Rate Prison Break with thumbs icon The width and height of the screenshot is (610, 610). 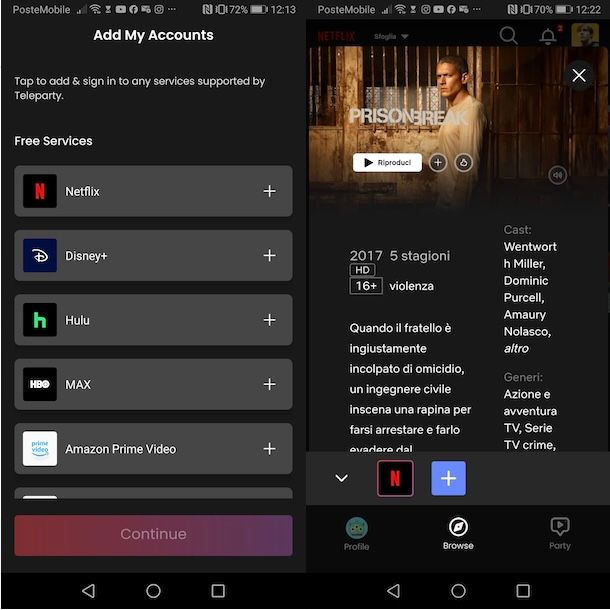click(x=463, y=162)
